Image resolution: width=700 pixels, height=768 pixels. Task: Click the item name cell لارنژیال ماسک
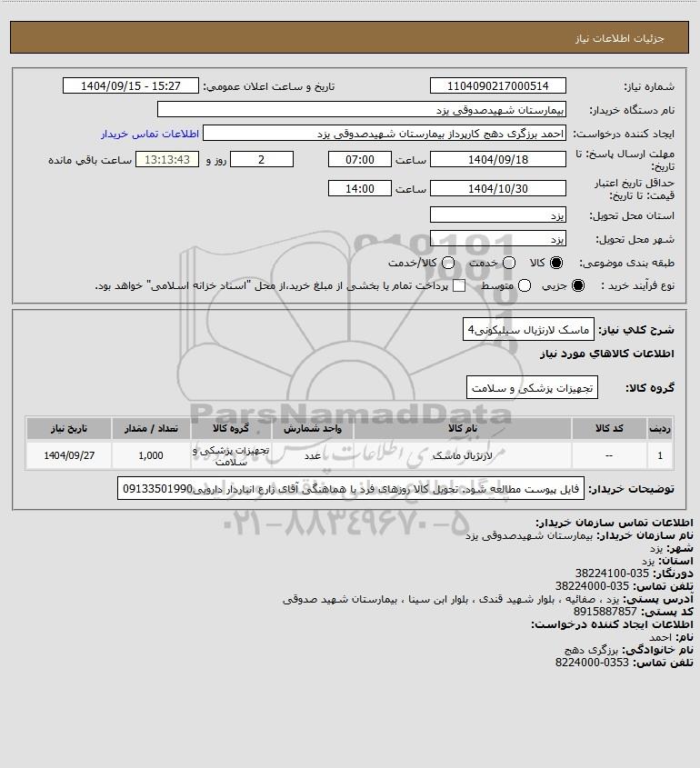coord(462,455)
